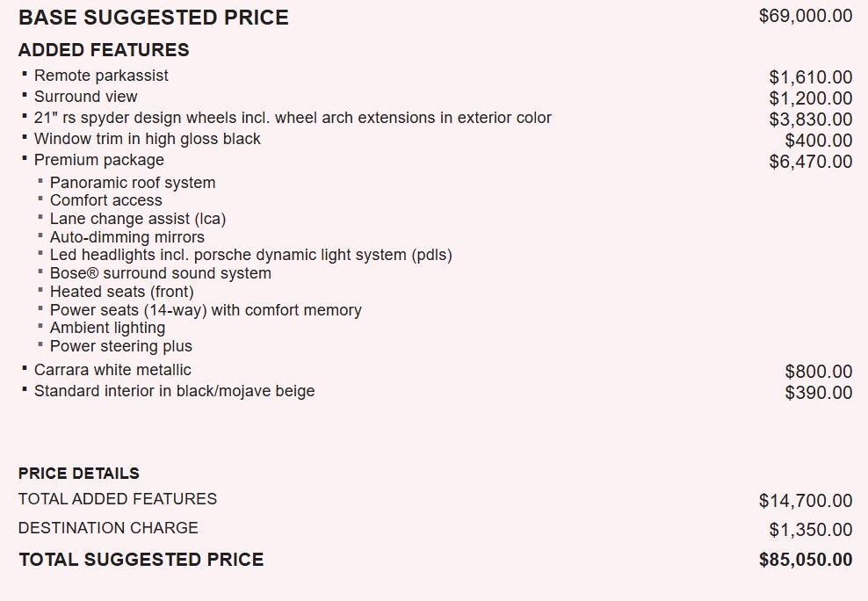Click the Comfort access sub-item
Viewport: 868px width, 601px height.
click(x=106, y=200)
